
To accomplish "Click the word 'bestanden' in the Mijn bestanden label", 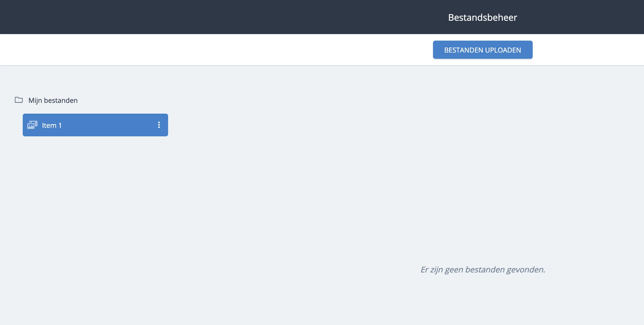I will (x=60, y=100).
